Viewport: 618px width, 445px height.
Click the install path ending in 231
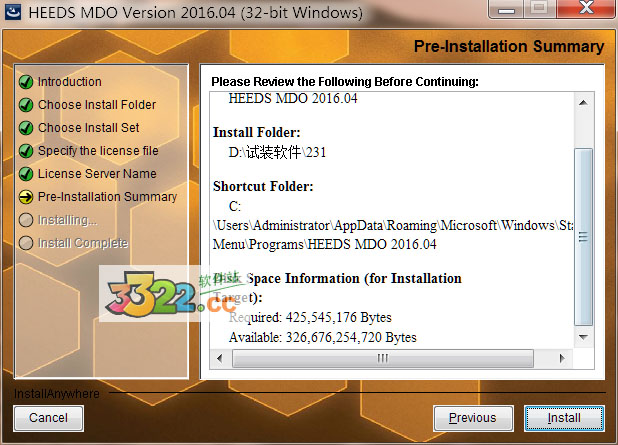click(x=277, y=152)
